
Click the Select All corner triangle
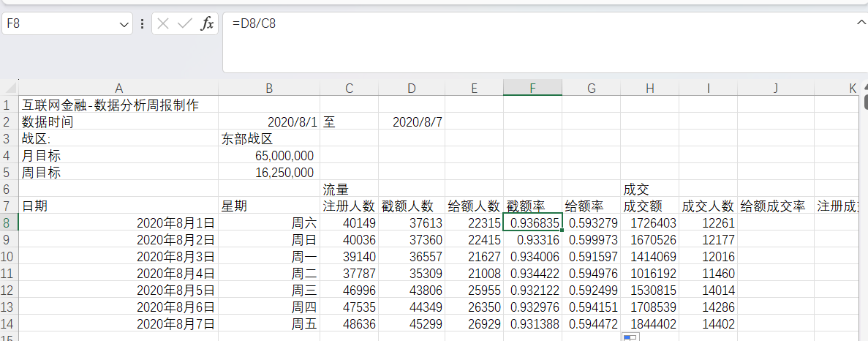coord(9,89)
